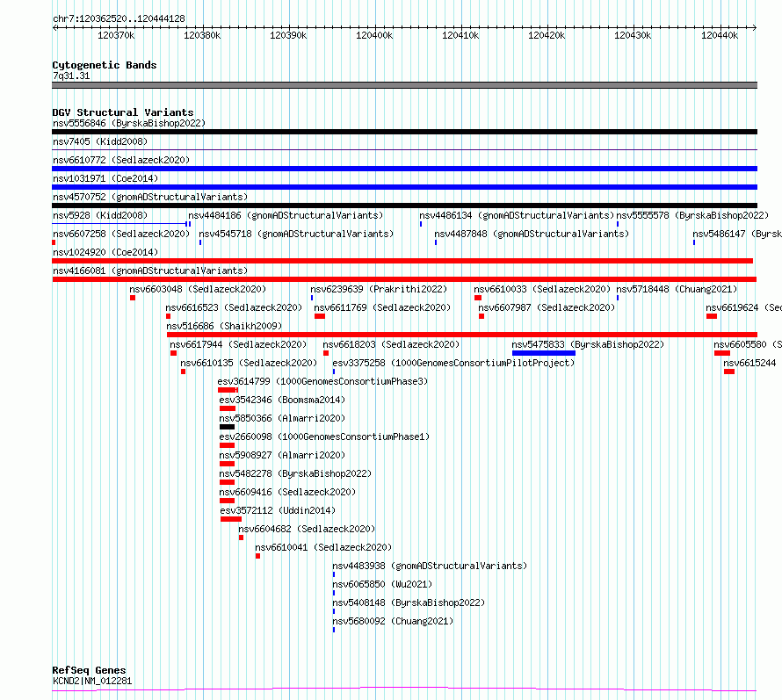782x700 pixels.
Task: Click the nsv516686 (Shaikh2009) label
Action: pos(224,326)
